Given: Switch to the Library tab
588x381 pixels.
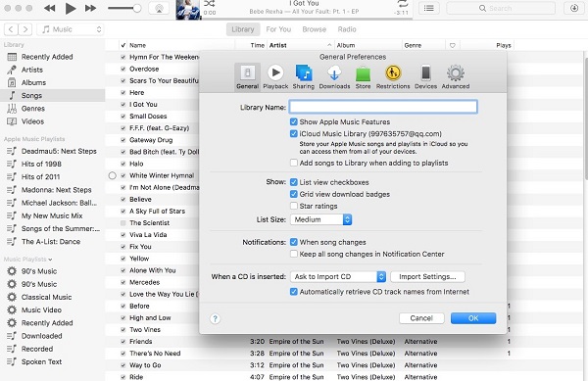Looking at the screenshot, I should (x=243, y=29).
